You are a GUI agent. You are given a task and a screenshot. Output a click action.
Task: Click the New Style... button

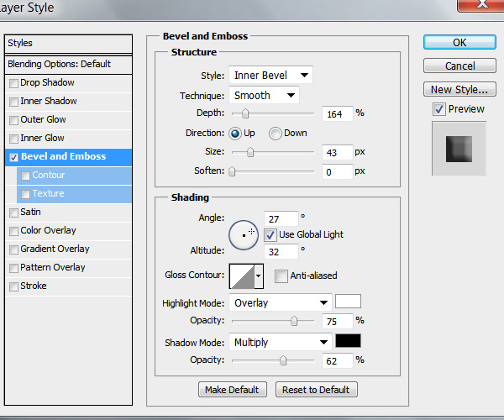(459, 89)
